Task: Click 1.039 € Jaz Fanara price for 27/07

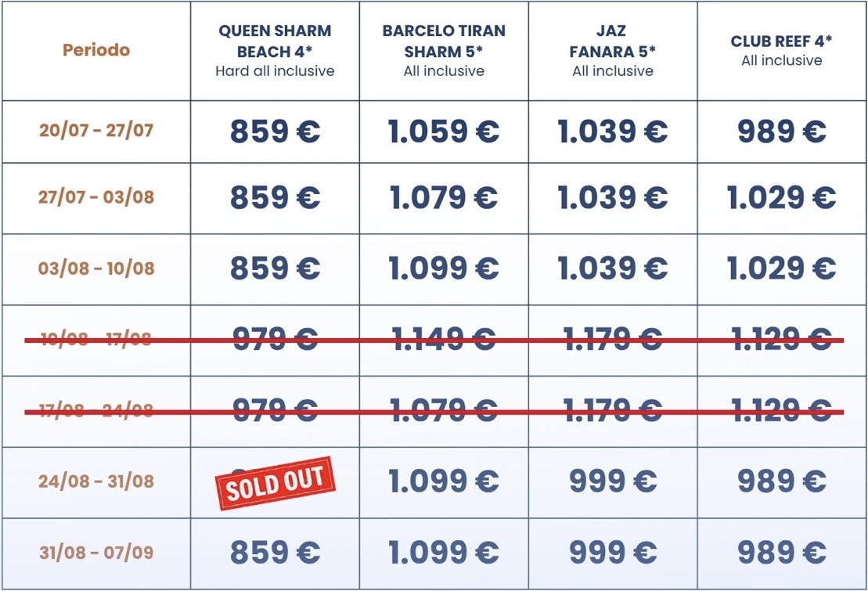Action: [x=612, y=198]
